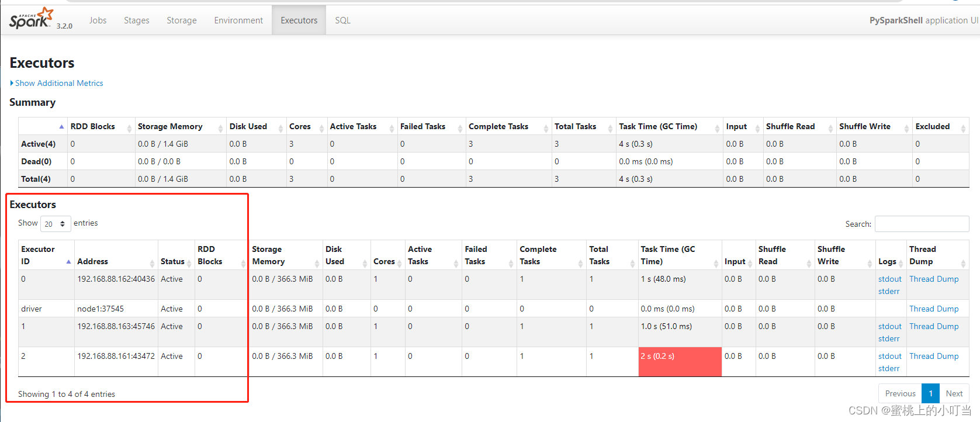Click address 192.168.88.161:43472
Viewport: 980px width, 422px height.
tap(116, 356)
